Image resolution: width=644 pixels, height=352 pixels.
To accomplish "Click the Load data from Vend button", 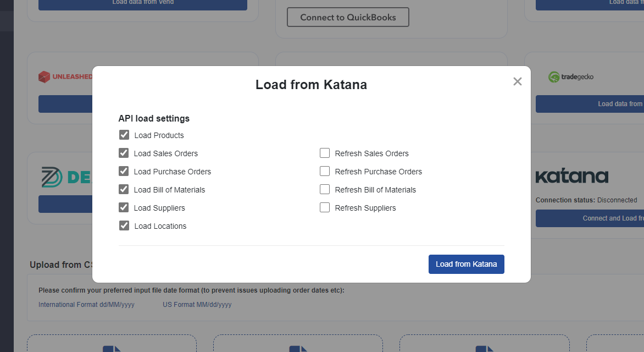I will point(143,4).
